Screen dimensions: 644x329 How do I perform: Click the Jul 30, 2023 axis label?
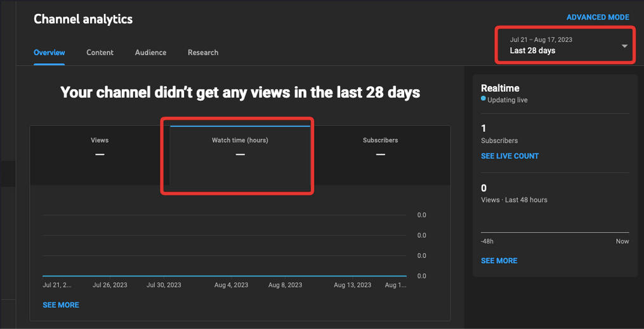[164, 285]
